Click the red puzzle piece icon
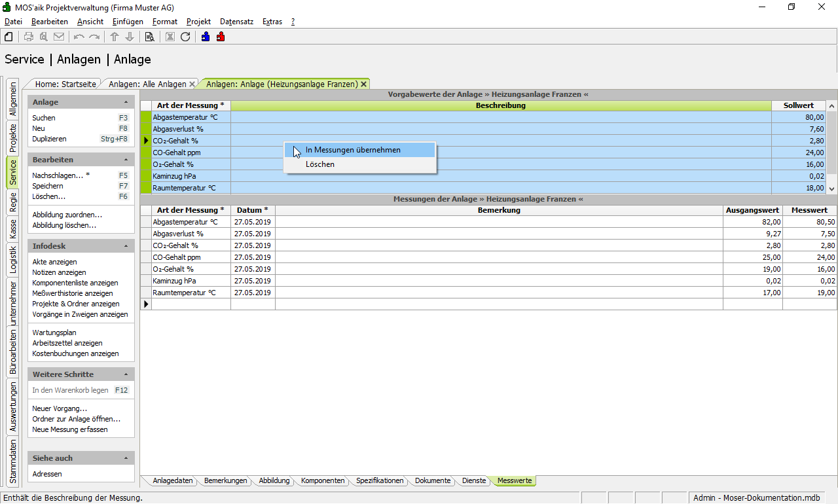Viewport: 838px width, 504px height. point(221,37)
